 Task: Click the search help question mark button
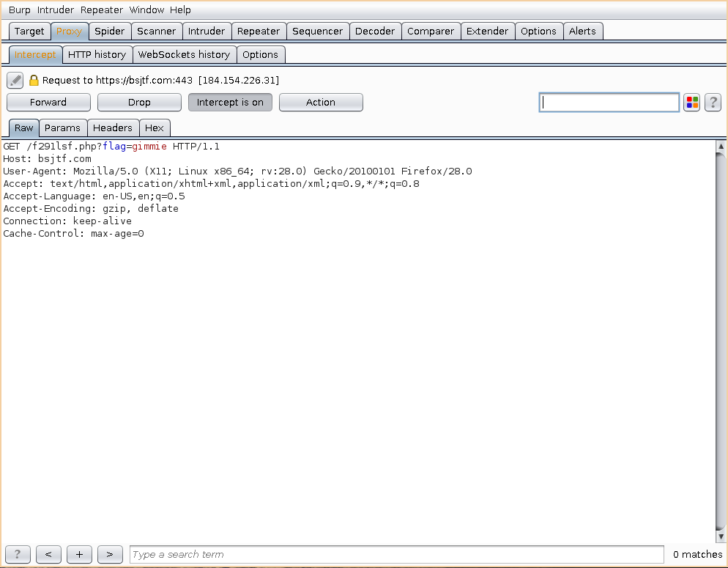coord(18,554)
